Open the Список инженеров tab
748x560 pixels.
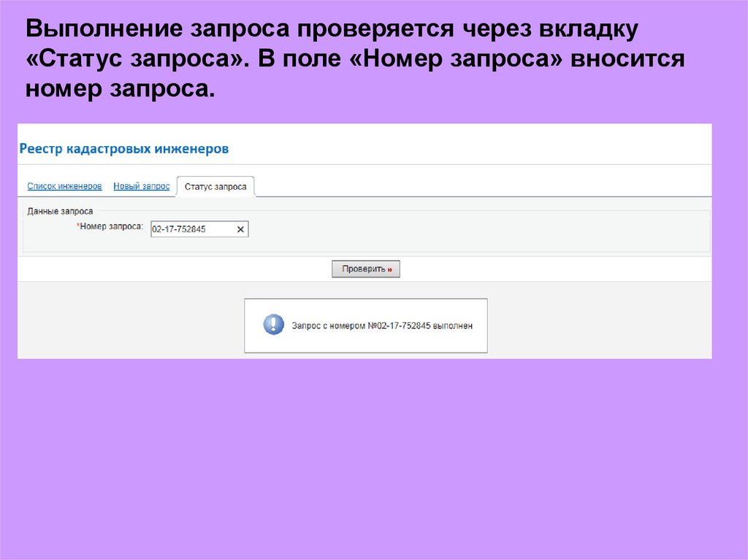(x=64, y=186)
